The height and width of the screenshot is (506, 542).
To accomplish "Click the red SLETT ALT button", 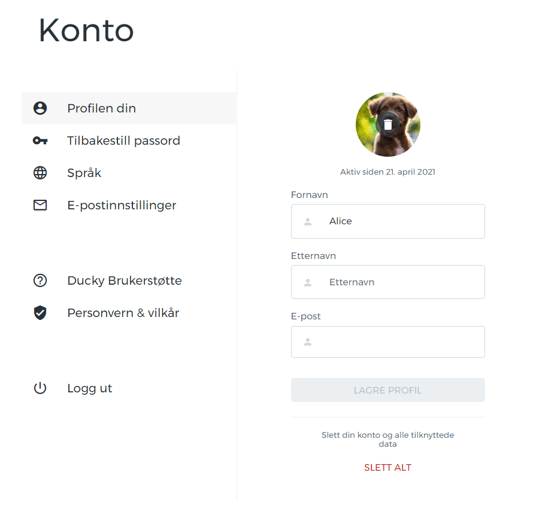I will tap(388, 468).
